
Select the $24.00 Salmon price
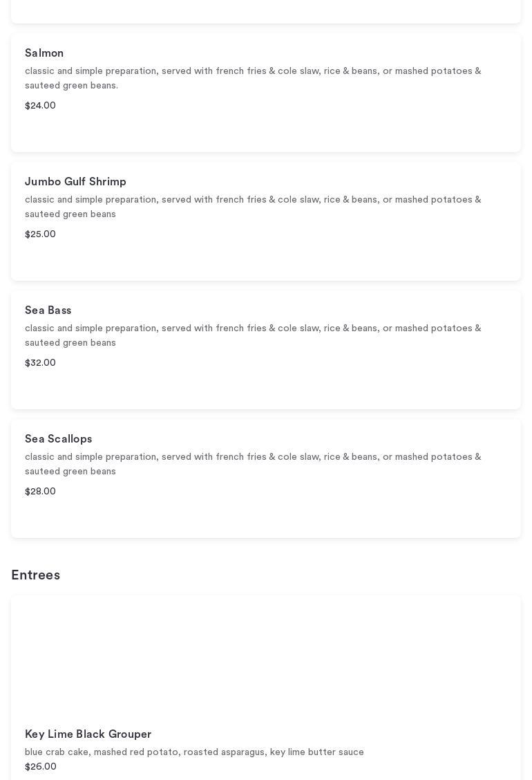(40, 106)
